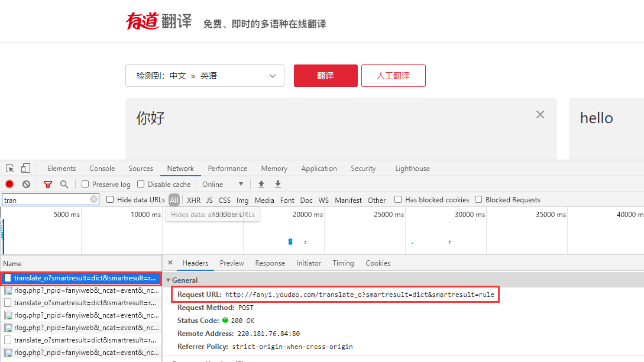
Task: Select the inspect element tool
Action: pyautogui.click(x=9, y=168)
